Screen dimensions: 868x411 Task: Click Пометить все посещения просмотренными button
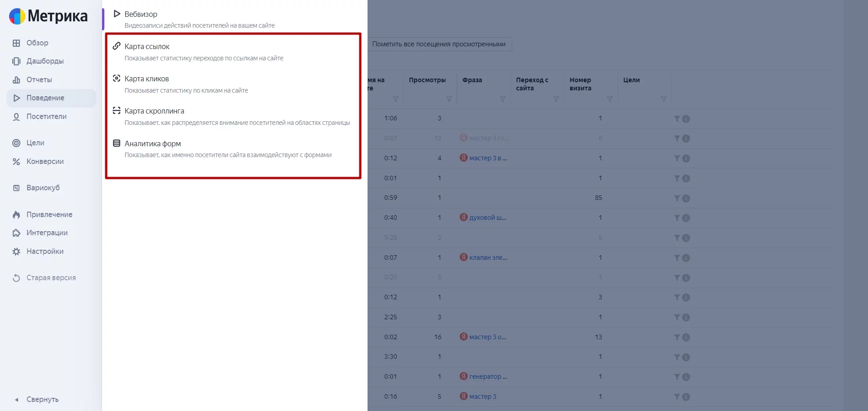click(439, 44)
